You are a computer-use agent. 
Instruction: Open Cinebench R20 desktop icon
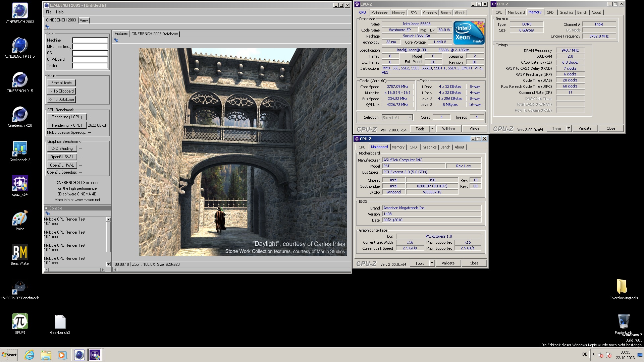[x=20, y=117]
